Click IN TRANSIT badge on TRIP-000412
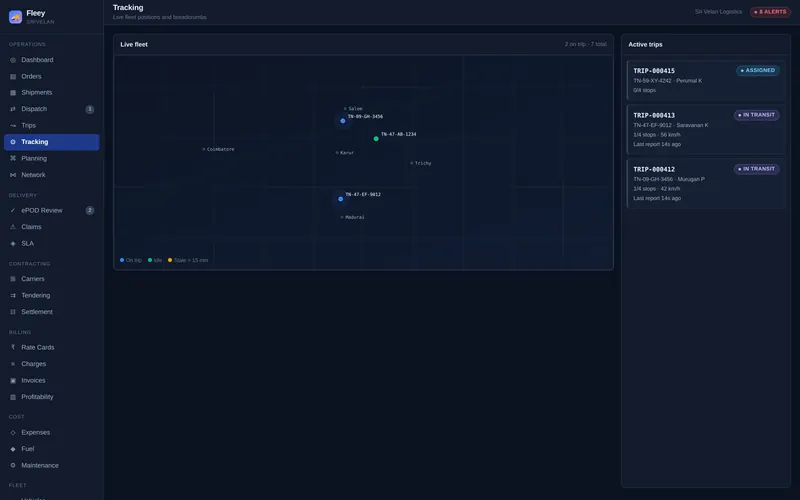 coord(757,169)
